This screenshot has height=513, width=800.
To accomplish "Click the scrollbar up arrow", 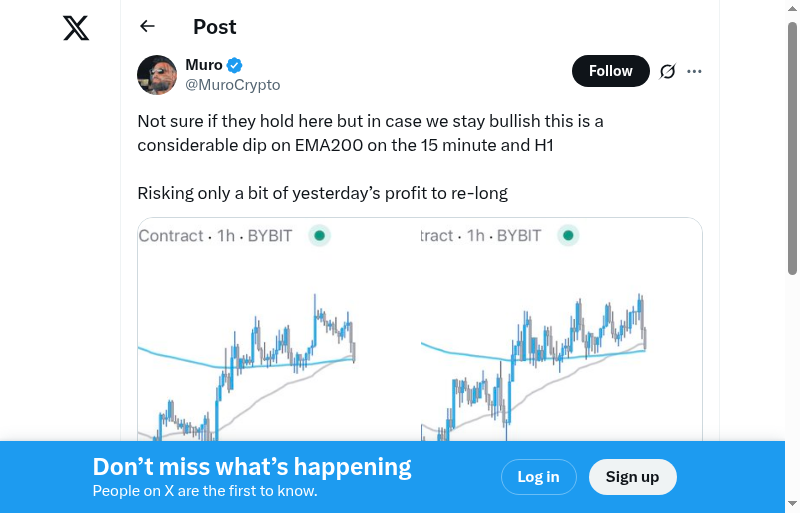I will pyautogui.click(x=792, y=8).
